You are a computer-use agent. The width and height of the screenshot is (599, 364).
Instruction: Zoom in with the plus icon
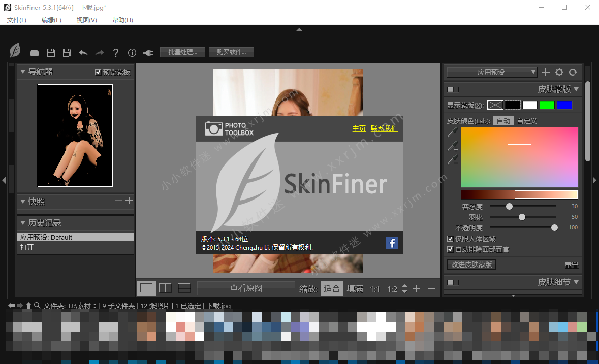pyautogui.click(x=417, y=289)
